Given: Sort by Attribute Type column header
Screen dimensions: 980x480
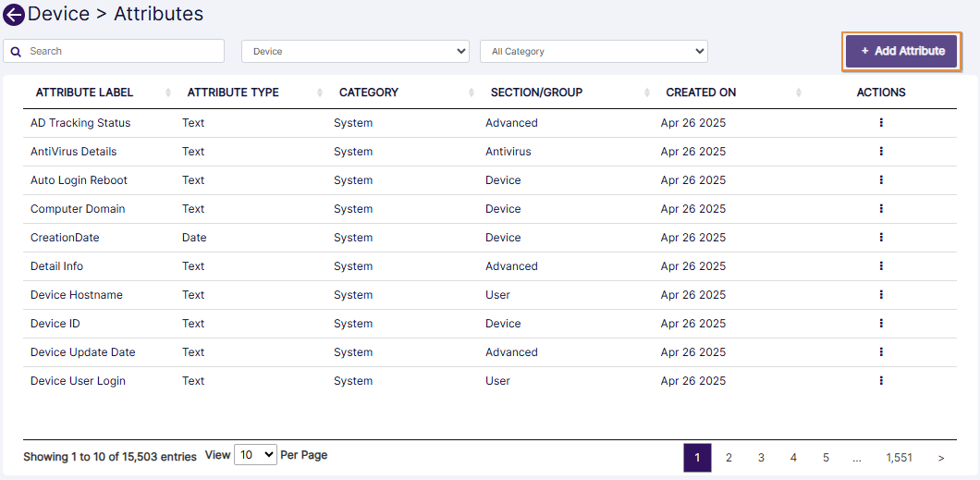Looking at the screenshot, I should pos(233,92).
